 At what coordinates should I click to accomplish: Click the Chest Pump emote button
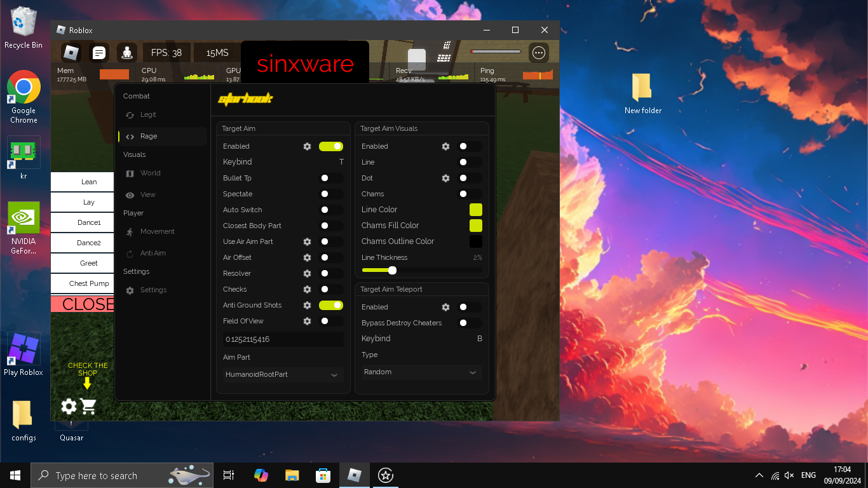coord(83,283)
